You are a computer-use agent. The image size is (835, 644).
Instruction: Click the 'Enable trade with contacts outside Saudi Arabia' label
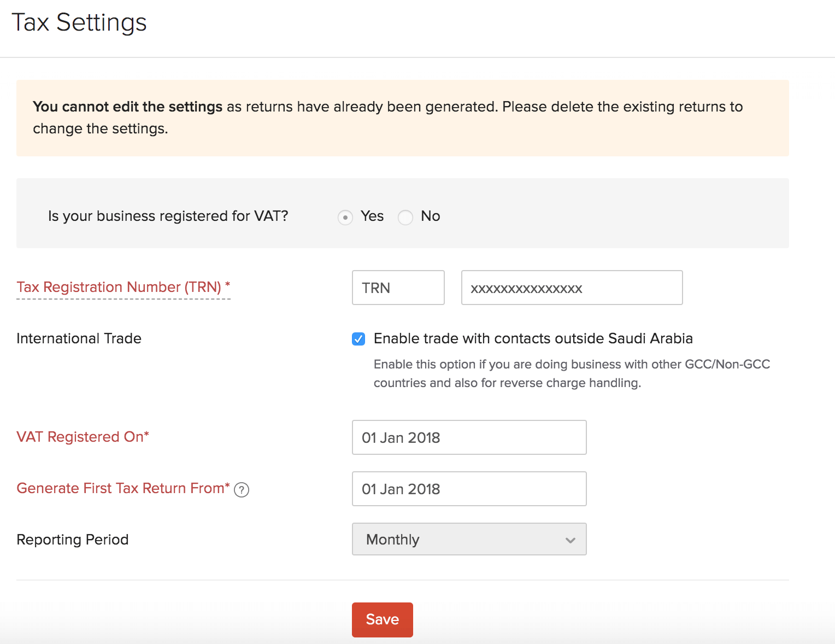[x=533, y=338]
